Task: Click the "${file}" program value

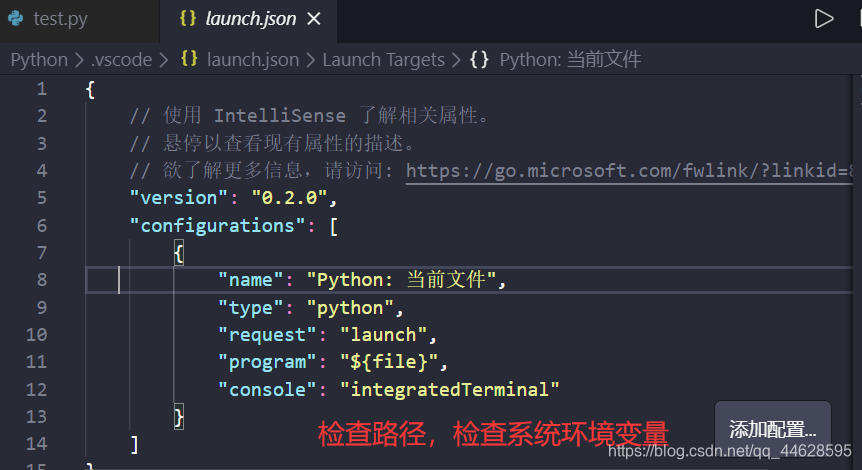Action: (x=389, y=362)
